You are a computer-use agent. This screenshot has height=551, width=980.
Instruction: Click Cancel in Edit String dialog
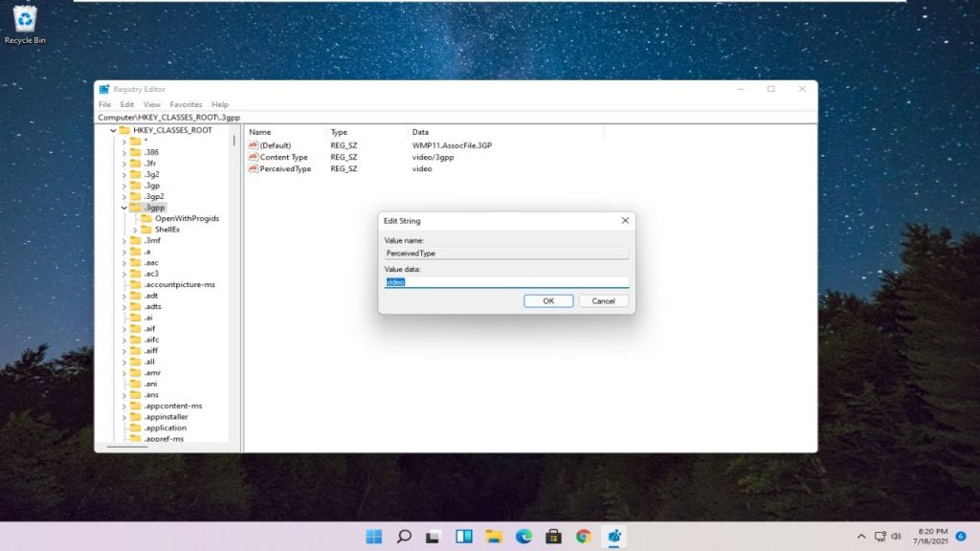(603, 300)
